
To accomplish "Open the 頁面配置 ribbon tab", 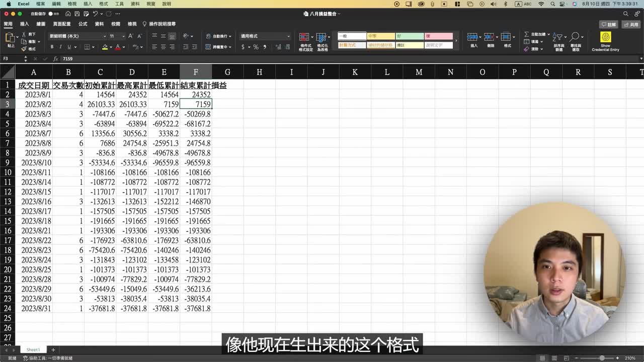I will tap(62, 24).
